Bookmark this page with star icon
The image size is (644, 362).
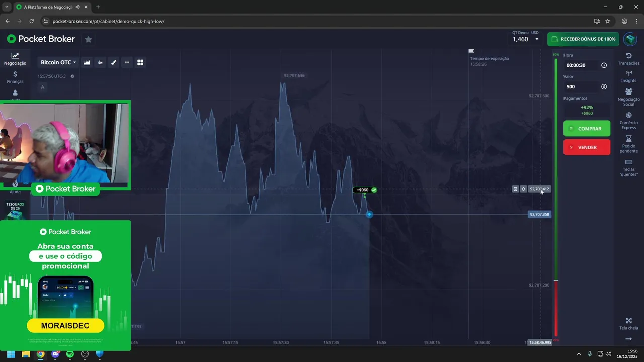(608, 21)
